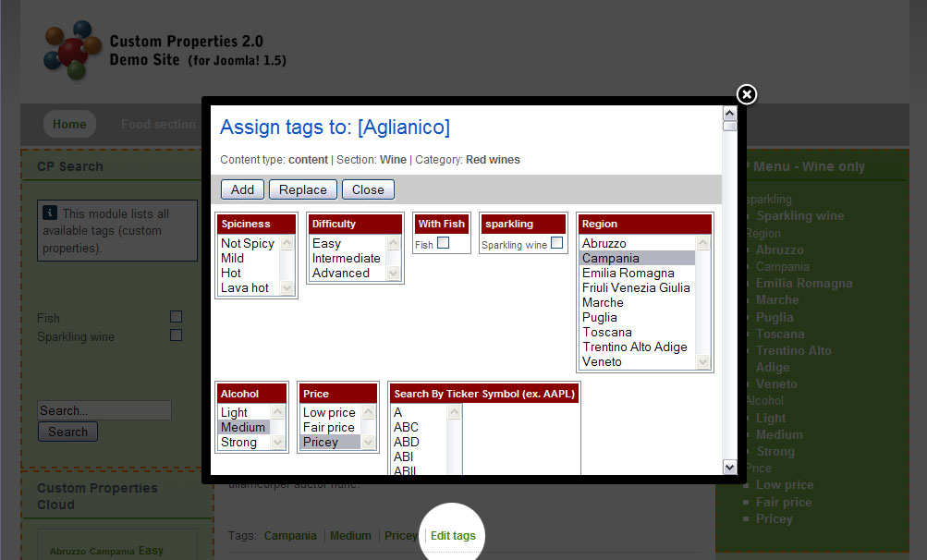Close the Assign tags popup with X icon

[746, 94]
